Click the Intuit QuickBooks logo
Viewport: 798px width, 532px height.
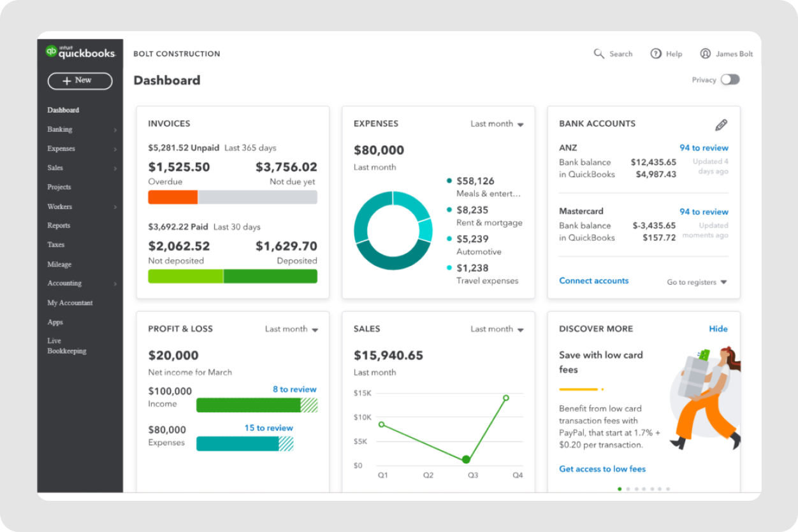coord(80,52)
